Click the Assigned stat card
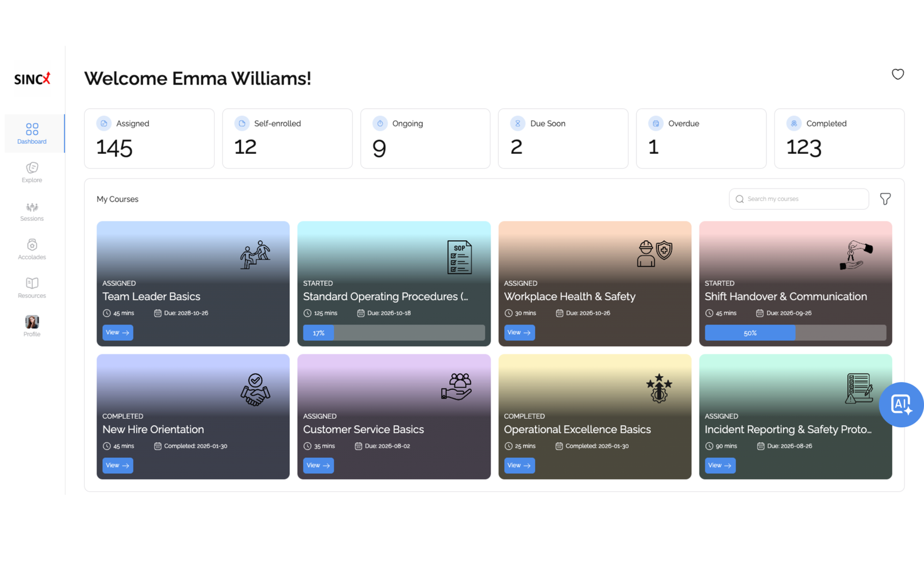This screenshot has width=924, height=578. pyautogui.click(x=149, y=139)
